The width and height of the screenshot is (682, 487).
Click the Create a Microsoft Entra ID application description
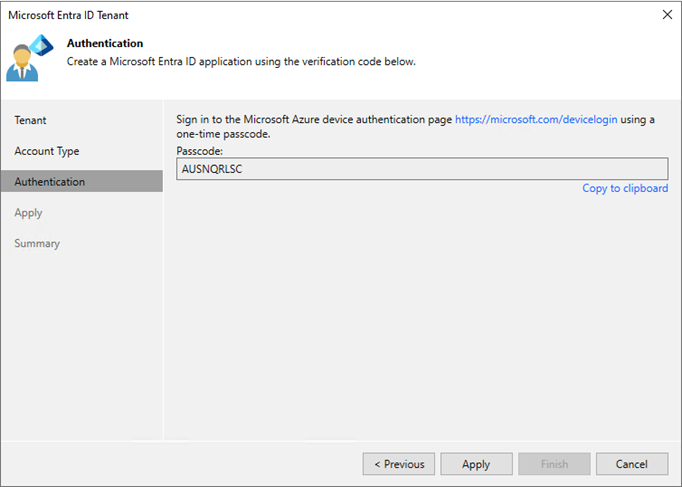(x=241, y=62)
